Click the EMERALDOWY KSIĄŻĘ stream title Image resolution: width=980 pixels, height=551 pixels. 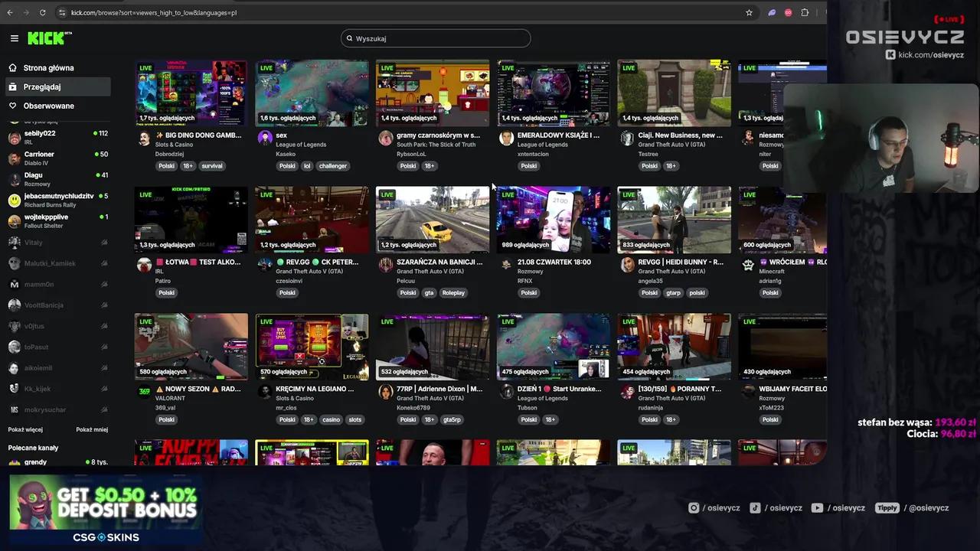pyautogui.click(x=557, y=135)
